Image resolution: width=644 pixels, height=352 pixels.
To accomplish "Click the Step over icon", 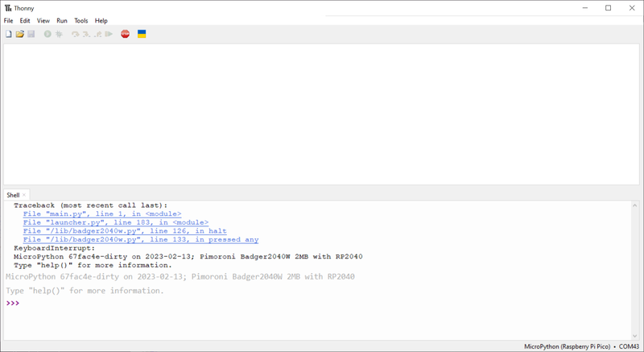I will pos(75,34).
